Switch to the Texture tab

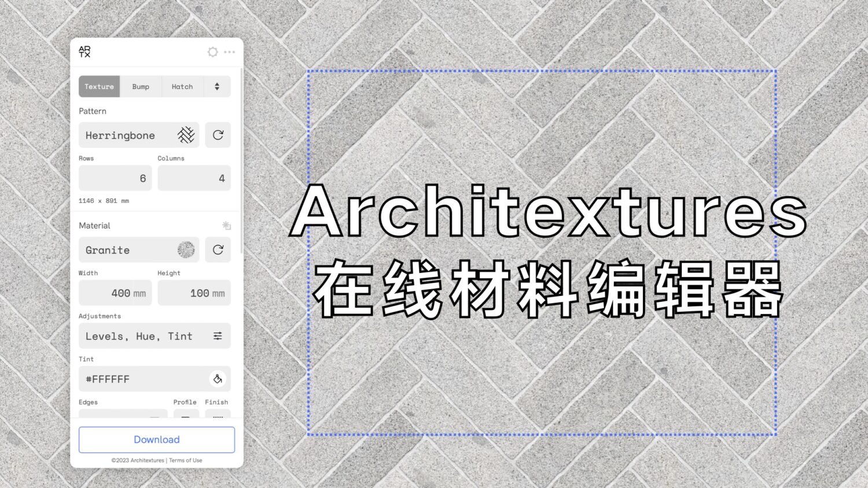(x=100, y=87)
